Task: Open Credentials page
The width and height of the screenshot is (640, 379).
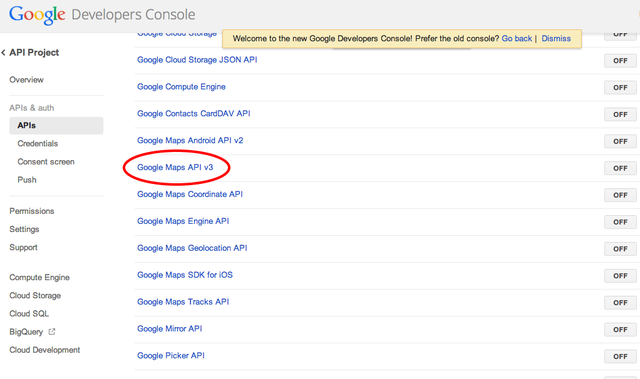Action: click(x=38, y=144)
